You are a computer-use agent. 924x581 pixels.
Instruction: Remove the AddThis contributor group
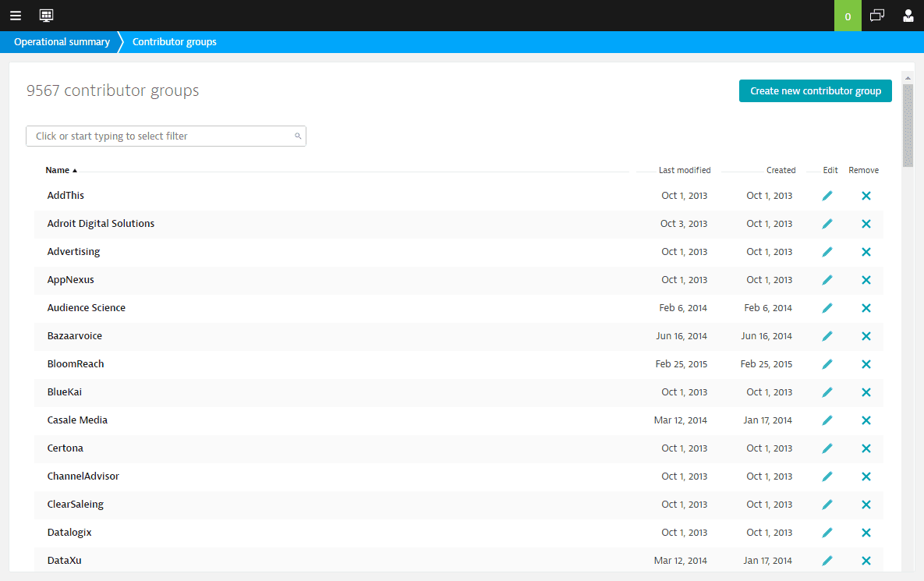coord(866,196)
